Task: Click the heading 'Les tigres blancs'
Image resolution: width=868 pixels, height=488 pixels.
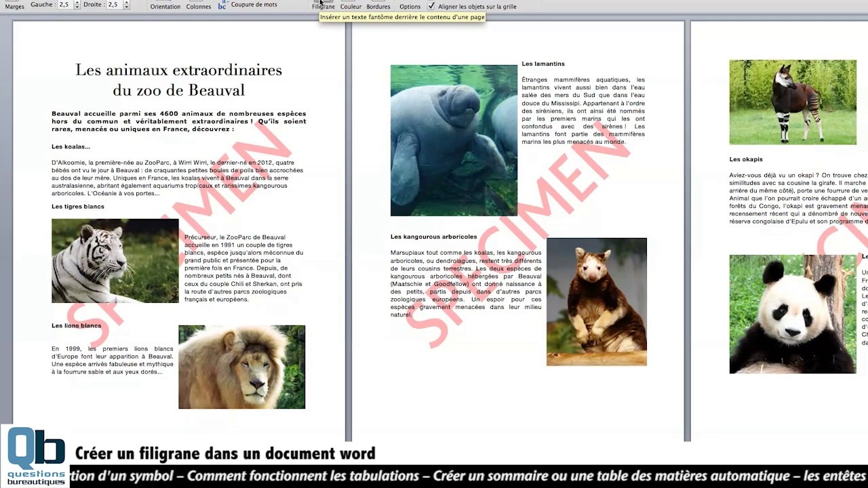Action: (78, 207)
